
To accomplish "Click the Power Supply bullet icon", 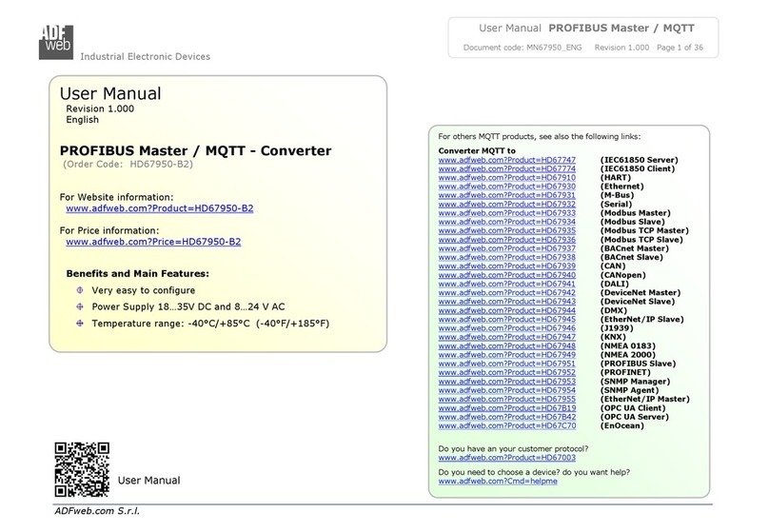I will click(x=80, y=306).
